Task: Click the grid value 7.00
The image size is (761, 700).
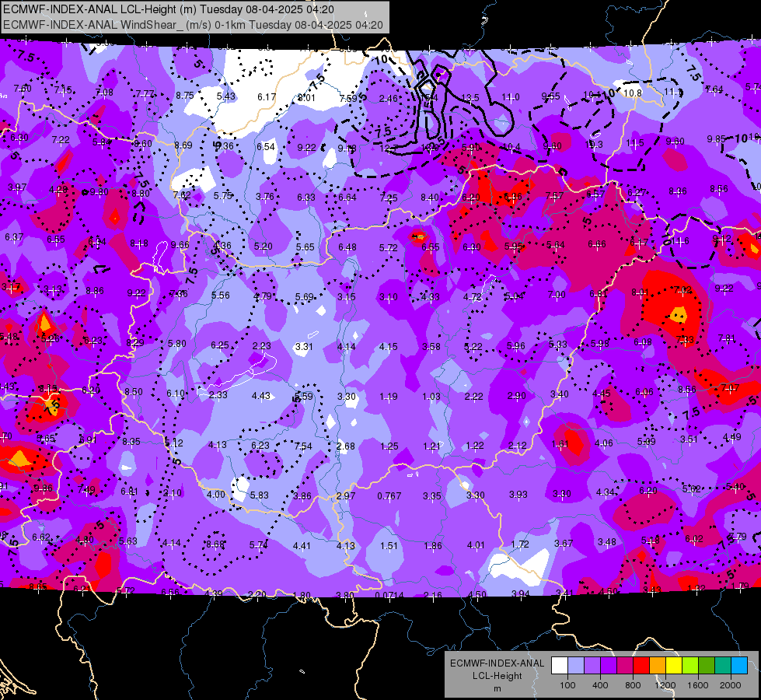Action: (x=557, y=294)
